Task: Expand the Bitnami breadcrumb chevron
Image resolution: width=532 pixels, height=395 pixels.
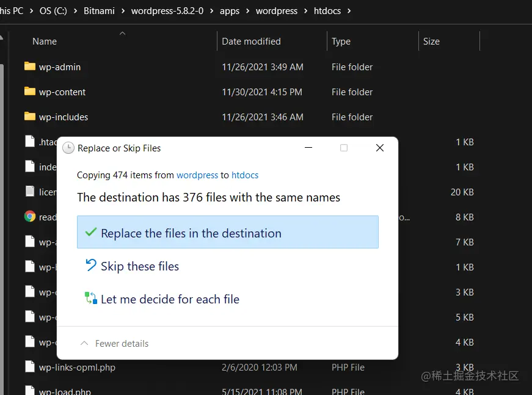Action: pyautogui.click(x=122, y=11)
